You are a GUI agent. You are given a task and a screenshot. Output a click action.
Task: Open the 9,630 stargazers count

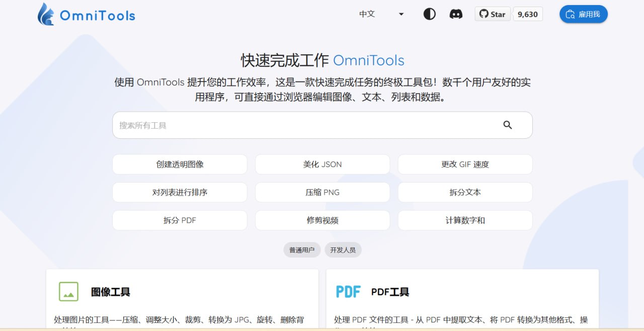(x=528, y=14)
